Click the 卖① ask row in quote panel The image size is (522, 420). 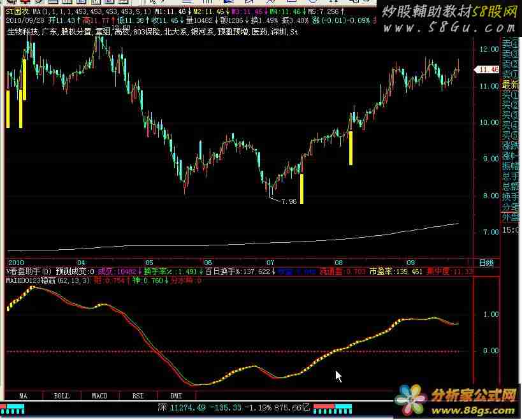(x=511, y=74)
